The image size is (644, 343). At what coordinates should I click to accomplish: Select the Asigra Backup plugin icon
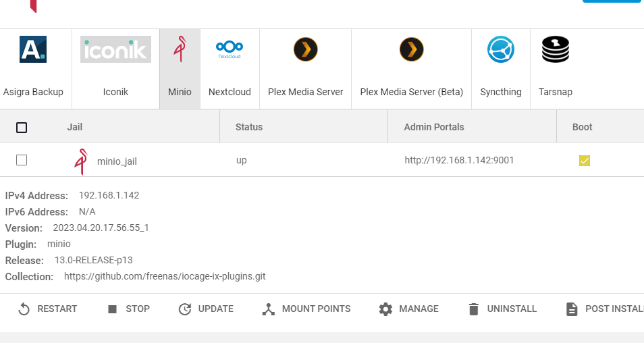pos(33,49)
